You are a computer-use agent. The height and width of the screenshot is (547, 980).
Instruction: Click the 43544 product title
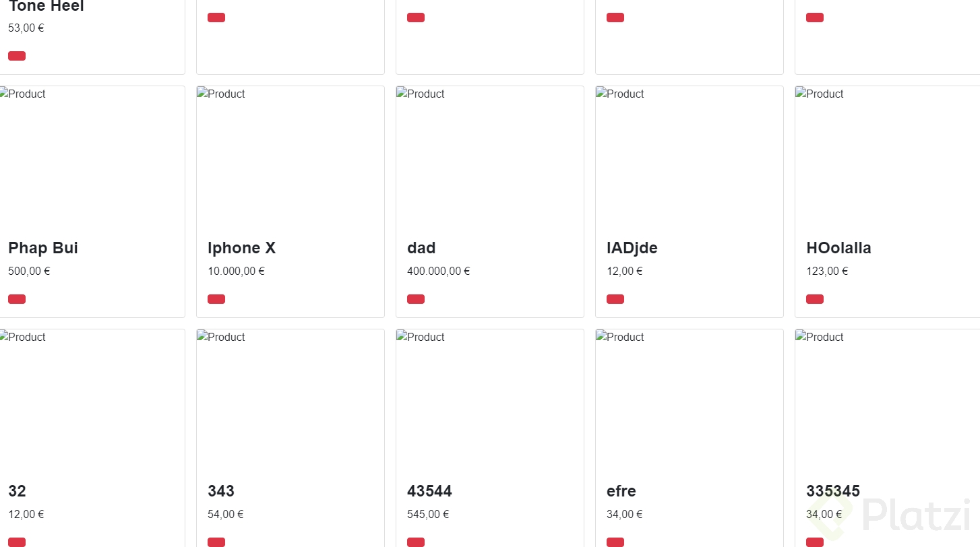pos(429,491)
